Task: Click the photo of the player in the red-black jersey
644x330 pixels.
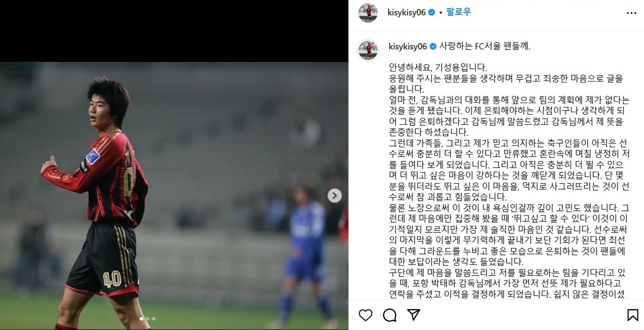Action: (x=101, y=201)
